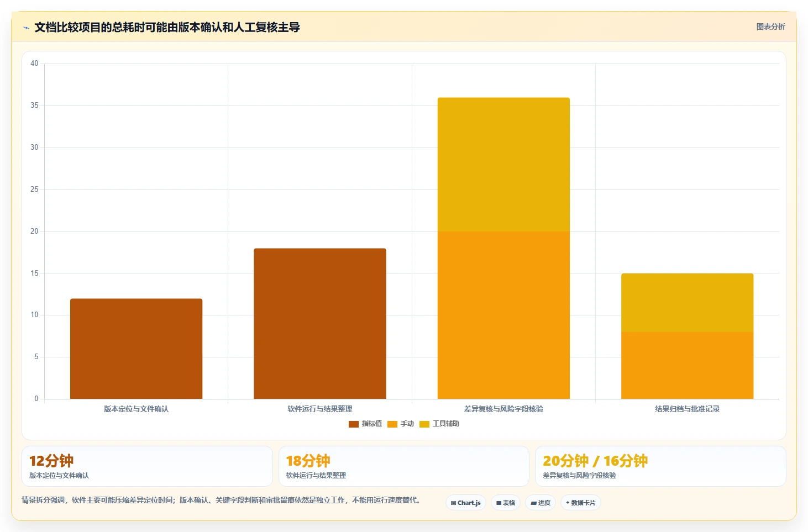This screenshot has height=532, width=808.
Task: Click the 图表分析 label in the header
Action: (x=770, y=27)
